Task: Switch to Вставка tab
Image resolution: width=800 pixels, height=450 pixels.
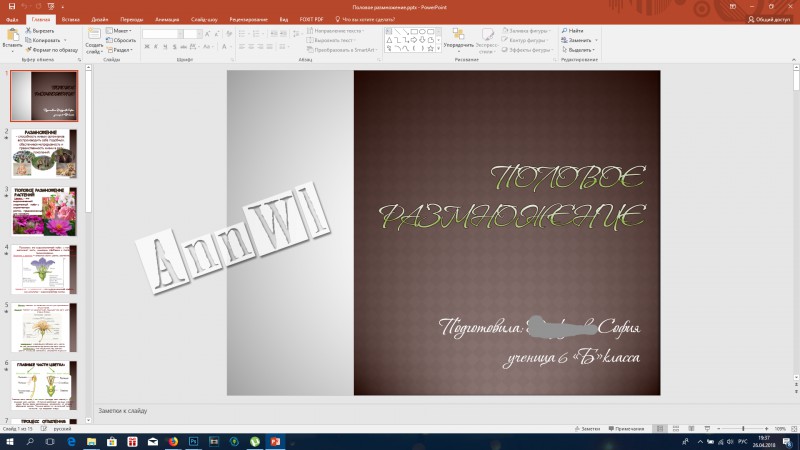Action: [x=70, y=19]
